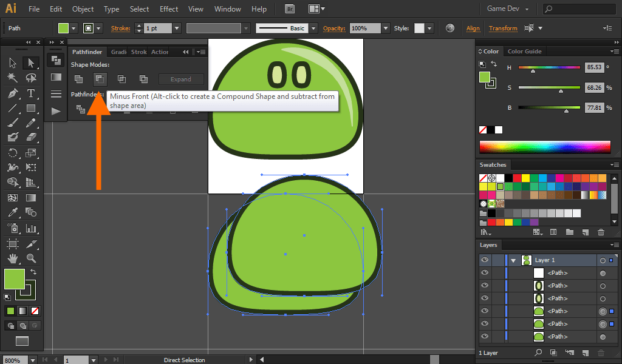Collapse Layer 1 disclosure triangle

(x=514, y=260)
